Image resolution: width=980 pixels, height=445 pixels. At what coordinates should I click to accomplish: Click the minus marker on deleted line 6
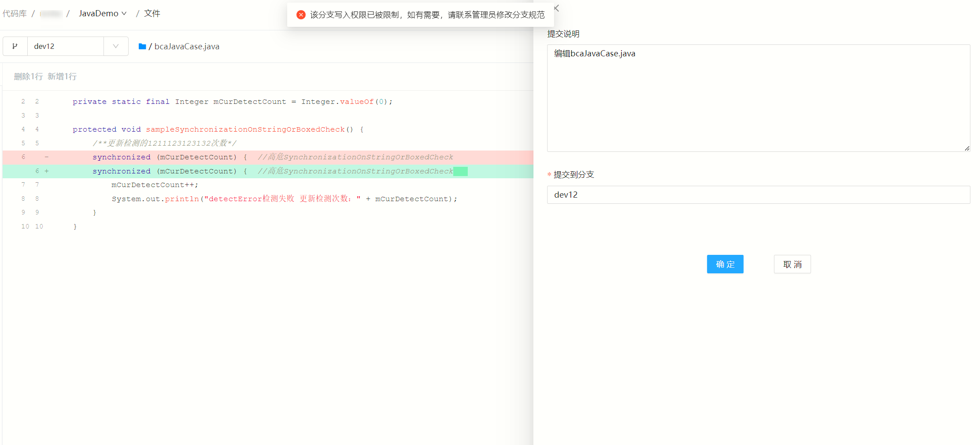click(x=47, y=157)
